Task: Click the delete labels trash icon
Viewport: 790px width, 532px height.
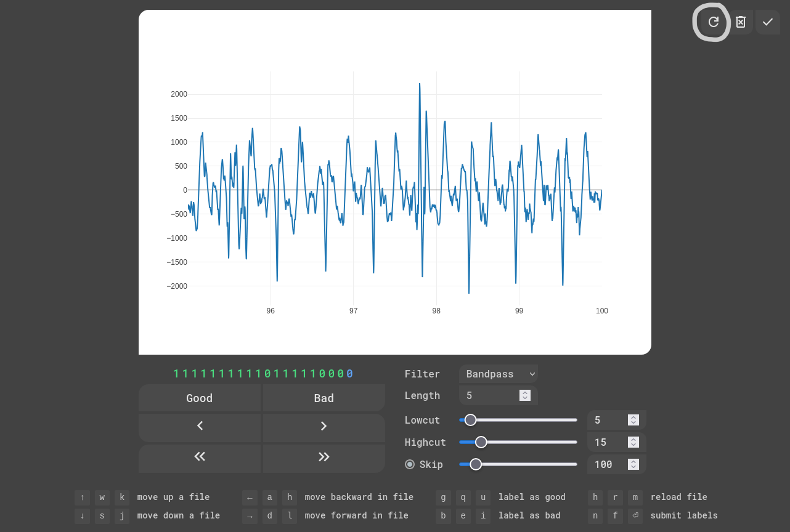Action: [x=741, y=22]
